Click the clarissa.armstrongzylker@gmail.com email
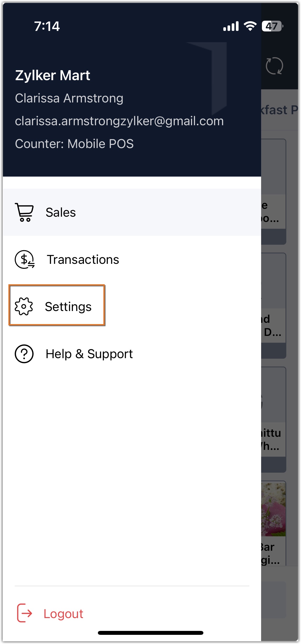The width and height of the screenshot is (301, 644). coord(119,121)
